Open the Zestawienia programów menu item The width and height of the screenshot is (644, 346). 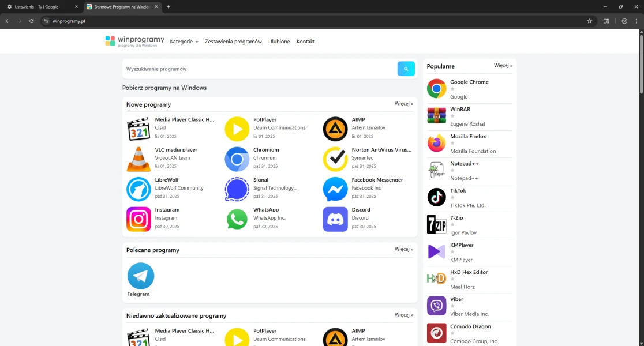click(x=233, y=42)
